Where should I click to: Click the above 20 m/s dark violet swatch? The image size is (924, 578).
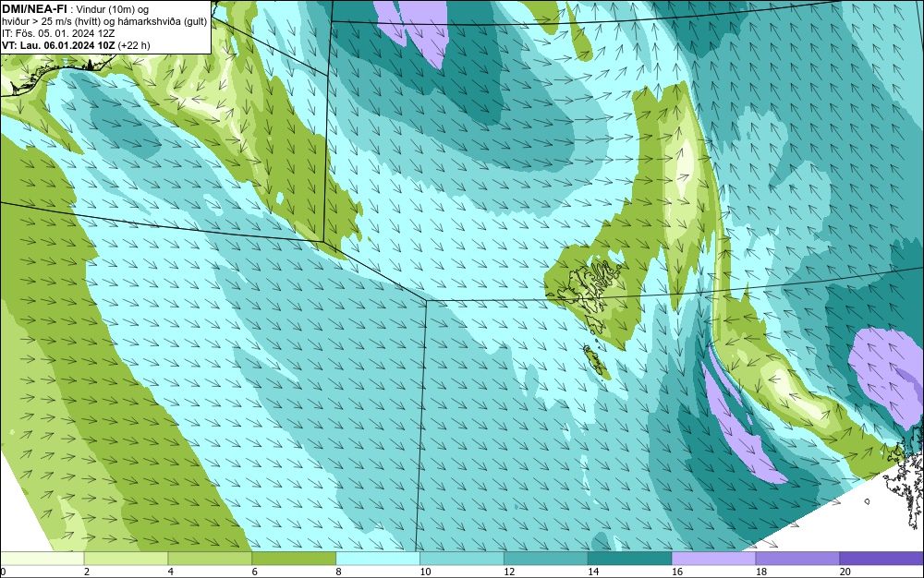[882, 558]
